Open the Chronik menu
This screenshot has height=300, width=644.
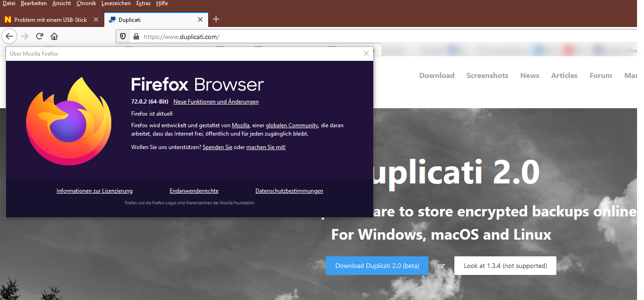[86, 3]
